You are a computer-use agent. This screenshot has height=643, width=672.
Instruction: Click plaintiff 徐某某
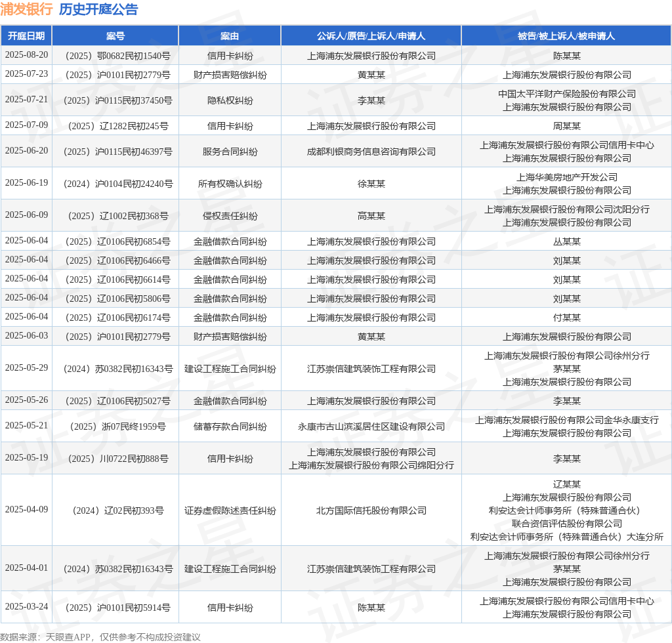371,184
